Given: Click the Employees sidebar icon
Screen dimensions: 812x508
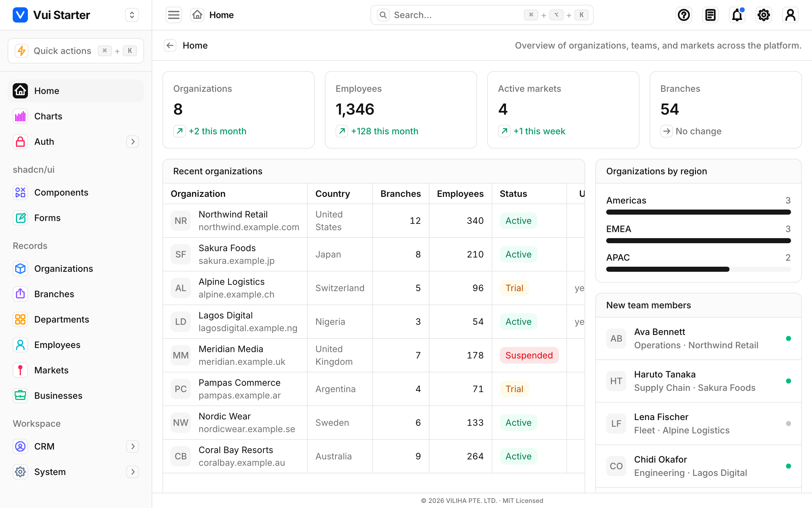Looking at the screenshot, I should tap(20, 345).
